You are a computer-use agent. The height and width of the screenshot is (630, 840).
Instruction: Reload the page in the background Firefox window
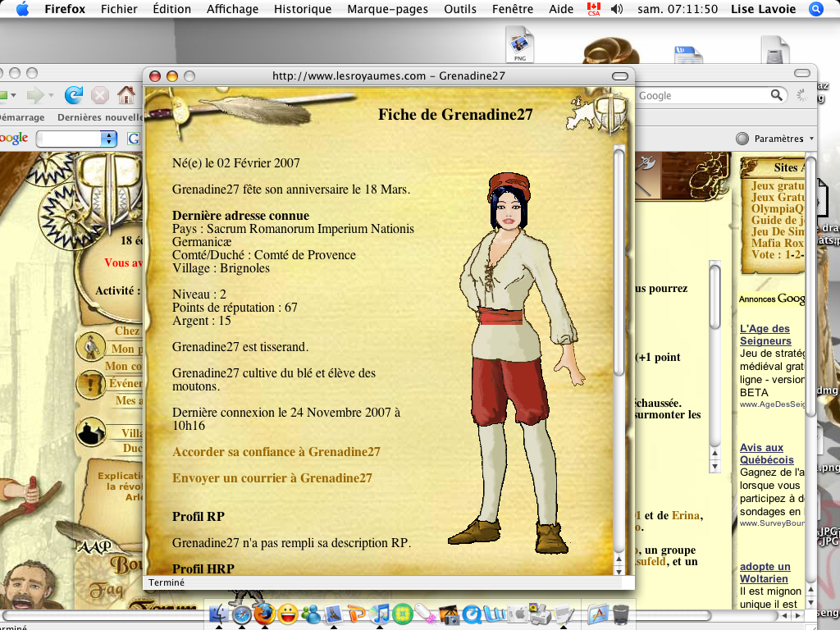click(73, 95)
